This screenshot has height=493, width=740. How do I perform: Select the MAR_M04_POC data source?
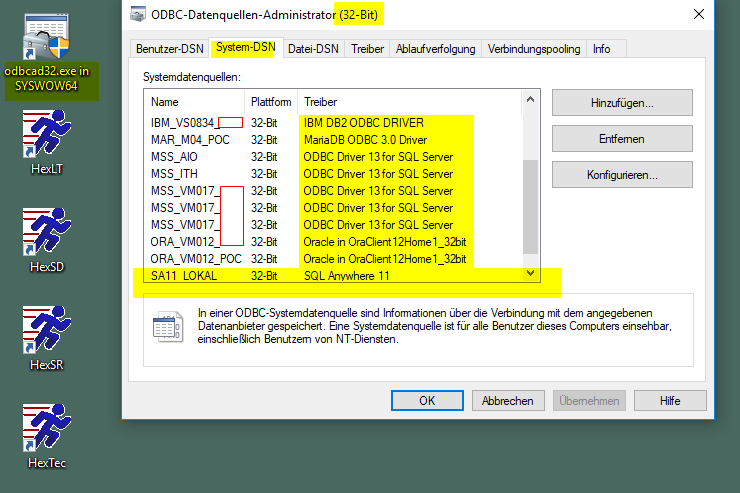click(x=333, y=140)
